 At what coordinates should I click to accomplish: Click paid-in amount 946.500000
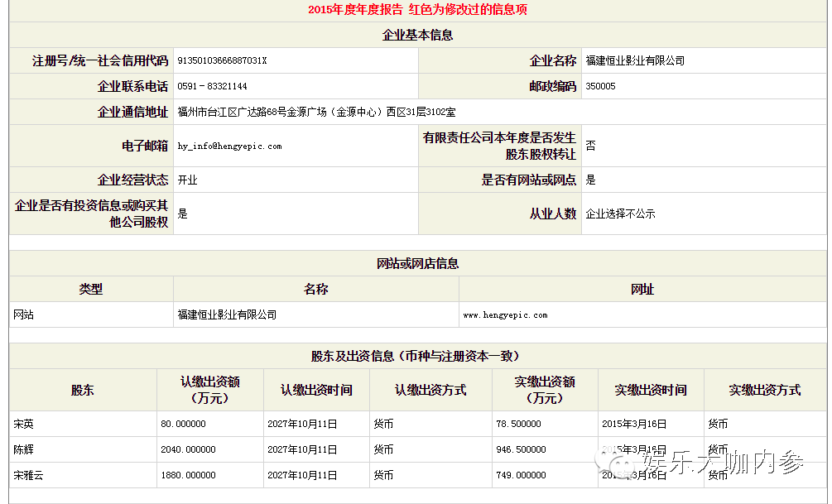point(521,449)
